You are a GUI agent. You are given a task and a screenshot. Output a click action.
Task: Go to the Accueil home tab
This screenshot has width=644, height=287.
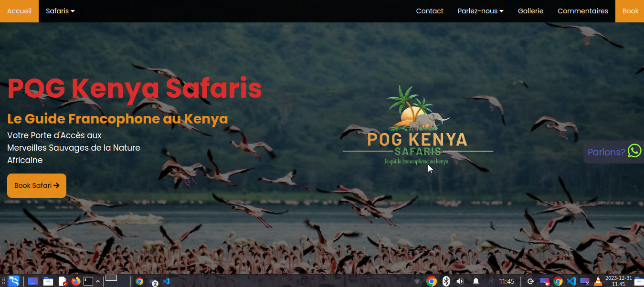(x=20, y=11)
